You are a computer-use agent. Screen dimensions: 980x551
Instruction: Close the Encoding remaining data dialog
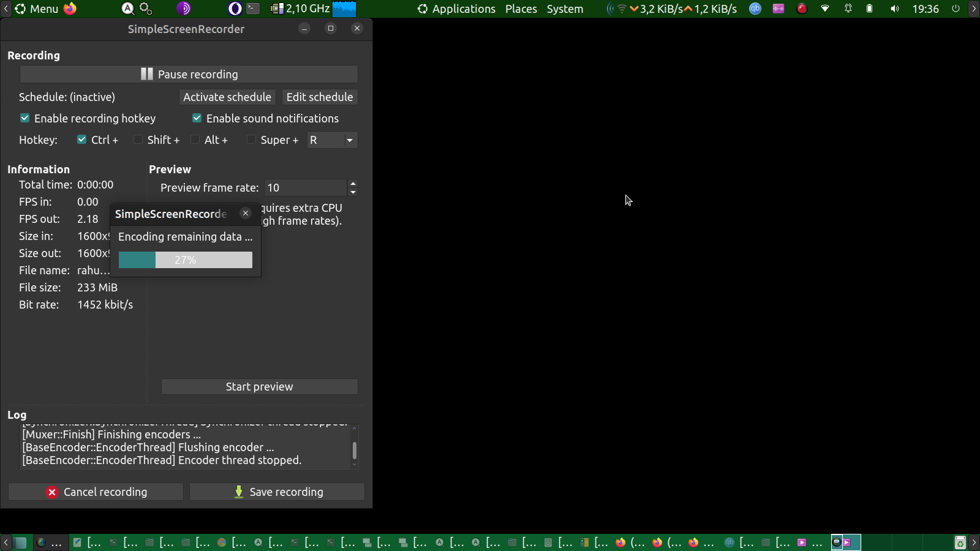(246, 213)
